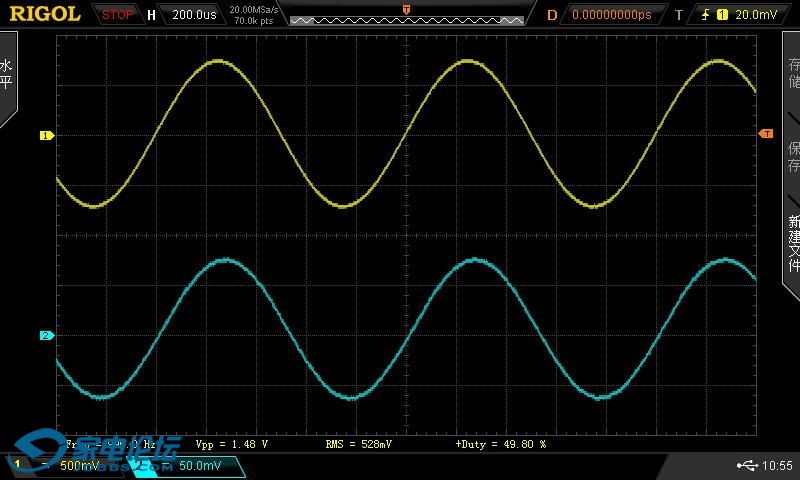
Task: Click the orange trigger position marker at top
Action: [x=407, y=10]
